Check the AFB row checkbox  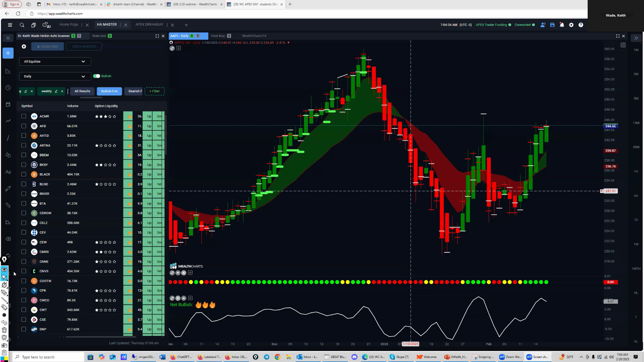(x=23, y=126)
